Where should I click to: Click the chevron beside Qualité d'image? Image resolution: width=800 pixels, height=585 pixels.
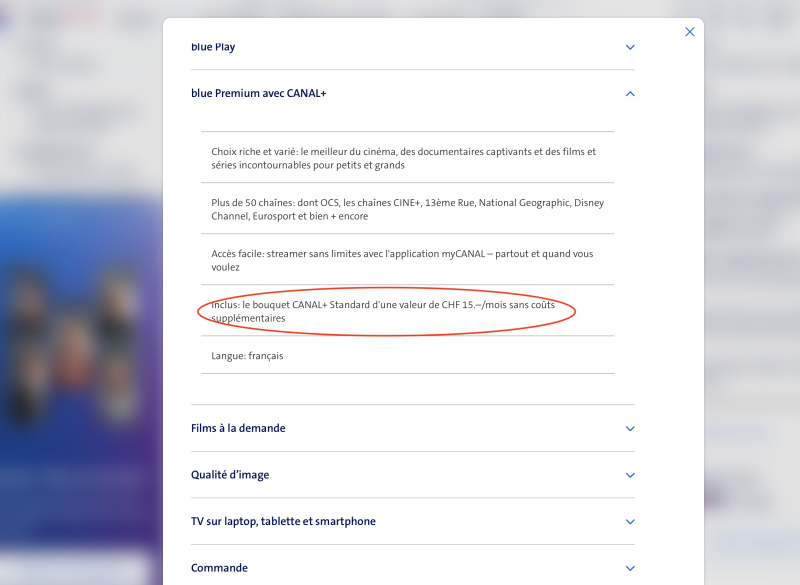point(630,475)
